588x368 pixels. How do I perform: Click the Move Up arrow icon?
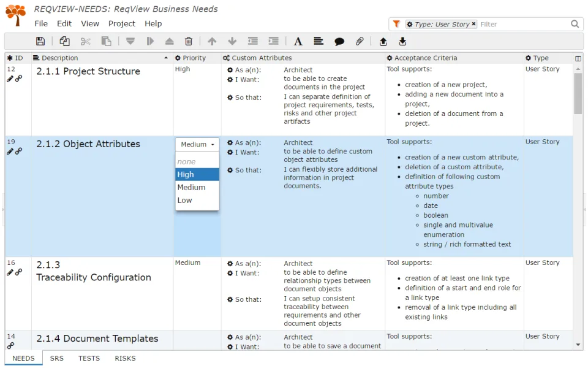click(213, 41)
